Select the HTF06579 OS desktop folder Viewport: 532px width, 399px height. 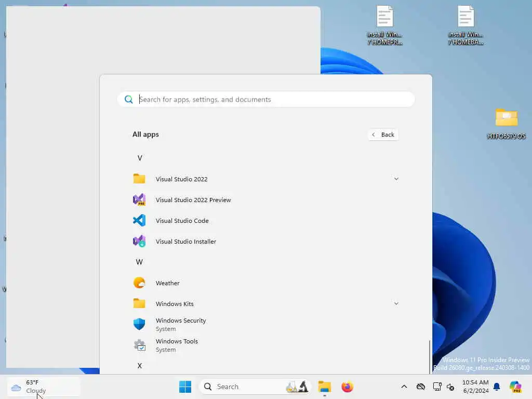click(506, 124)
